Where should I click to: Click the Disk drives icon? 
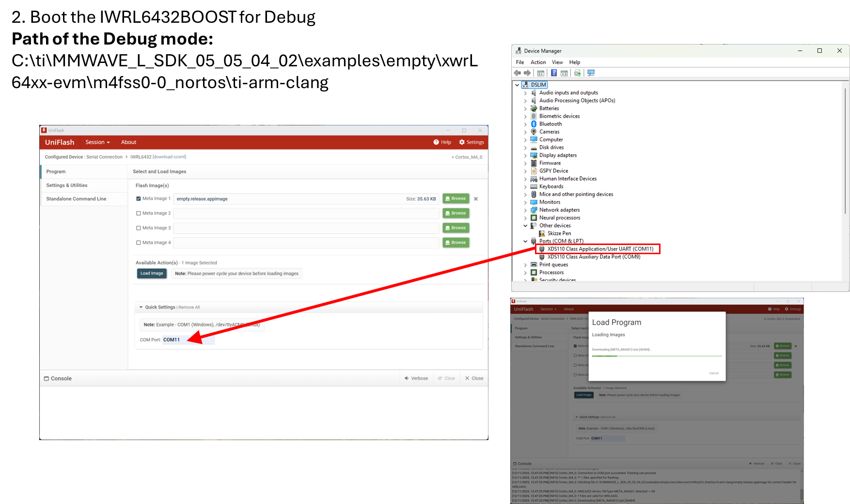tap(534, 148)
